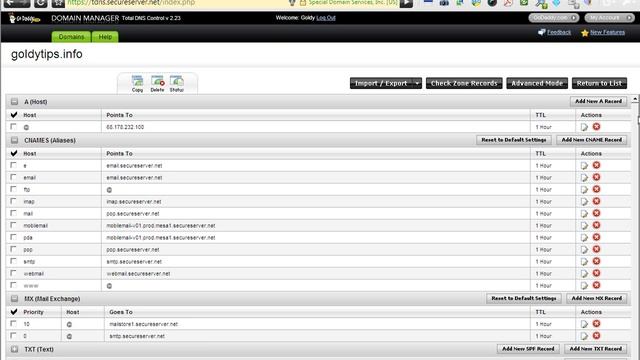Edit the 'imap' CNAME record
The width and height of the screenshot is (640, 360).
pyautogui.click(x=584, y=202)
